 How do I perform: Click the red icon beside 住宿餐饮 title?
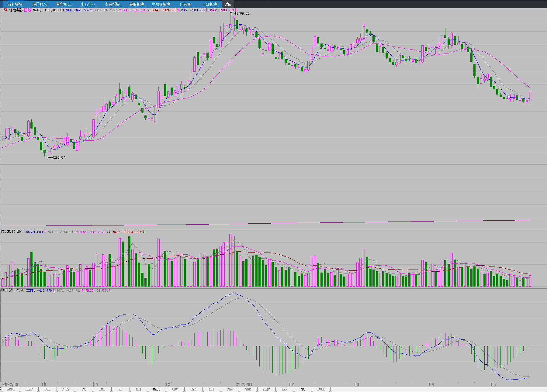tap(5, 10)
